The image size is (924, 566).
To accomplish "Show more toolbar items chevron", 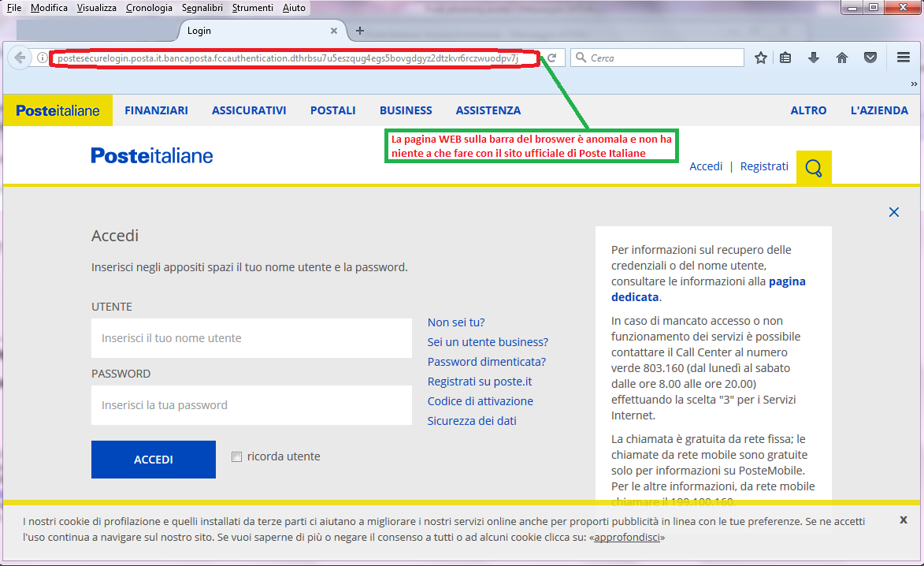I will coord(914,84).
